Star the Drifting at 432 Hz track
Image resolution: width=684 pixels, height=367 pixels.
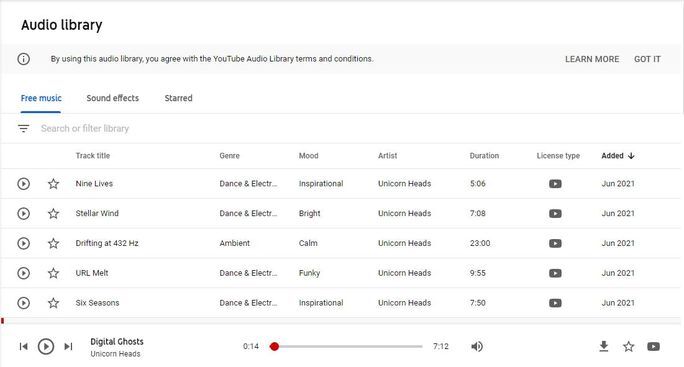(x=53, y=243)
